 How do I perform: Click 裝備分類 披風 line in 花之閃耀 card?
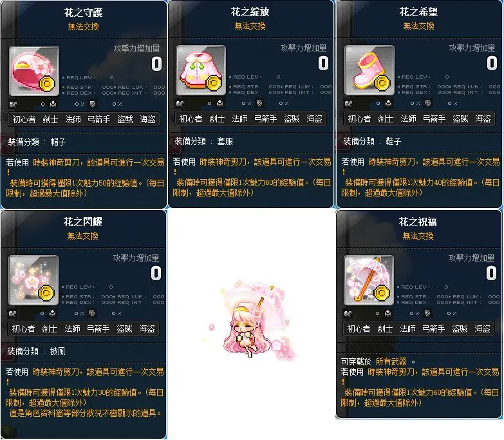pos(36,351)
